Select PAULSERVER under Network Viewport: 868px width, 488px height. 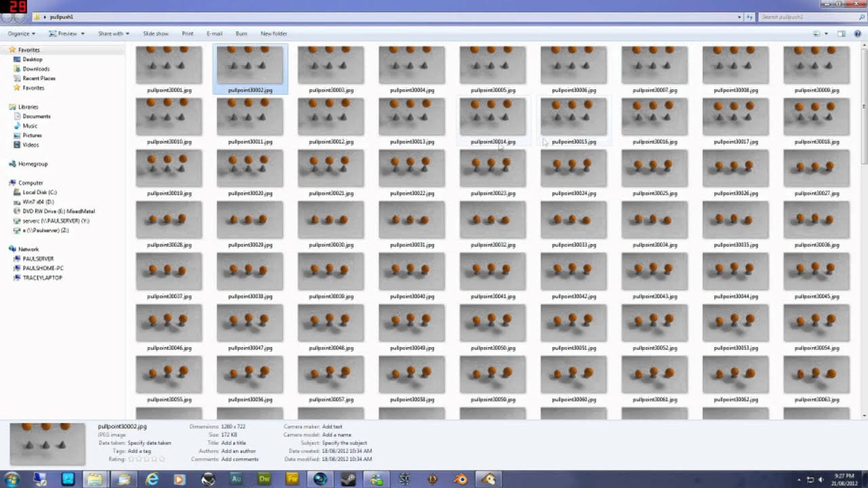pos(37,259)
